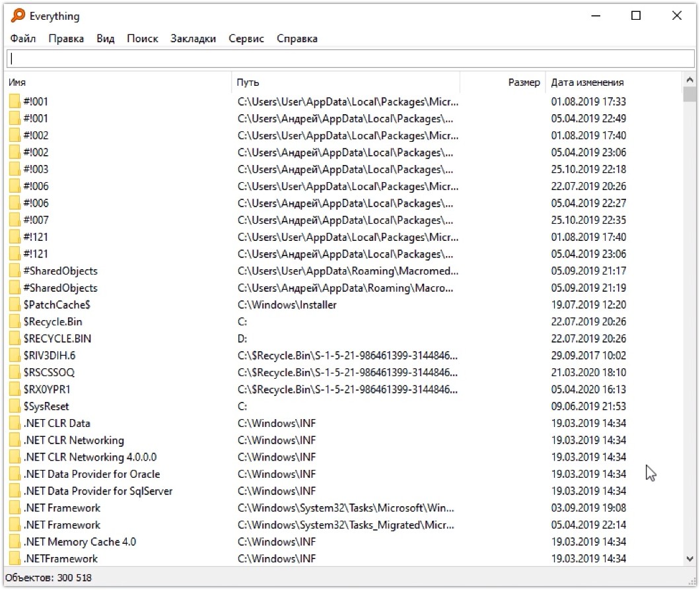Screen dimensions: 700x590
Task: Select folder icon of .NETFramework
Action: point(15,559)
